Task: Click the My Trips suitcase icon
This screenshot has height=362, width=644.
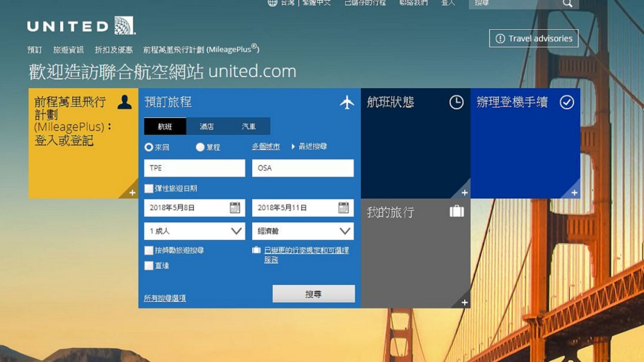Action: pyautogui.click(x=456, y=211)
